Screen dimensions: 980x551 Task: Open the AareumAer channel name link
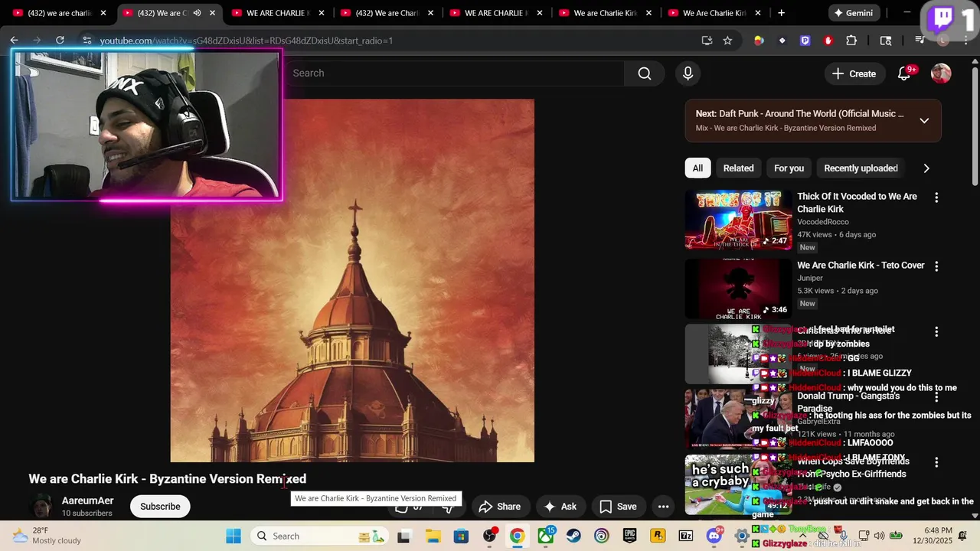(x=87, y=500)
